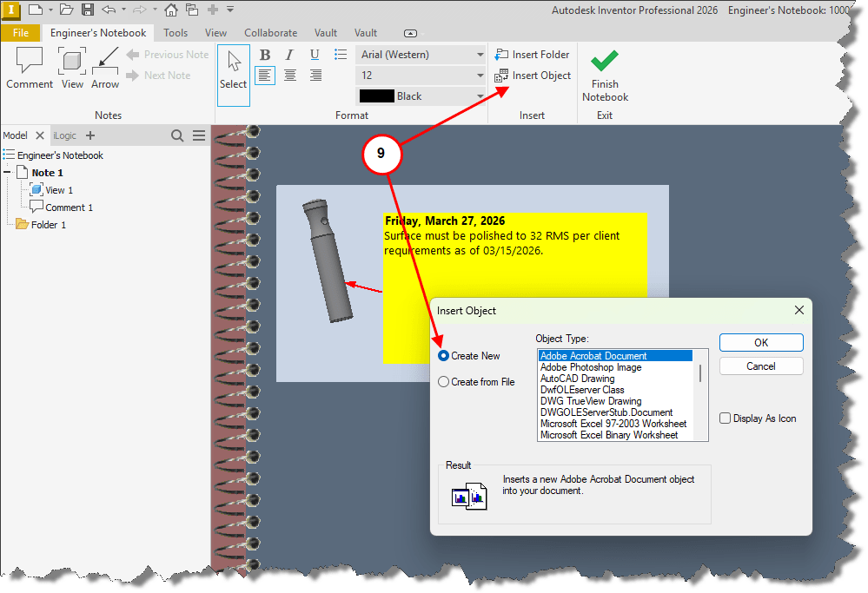Click the flashlight part view thumbnail
868x593 pixels.
coord(328,260)
